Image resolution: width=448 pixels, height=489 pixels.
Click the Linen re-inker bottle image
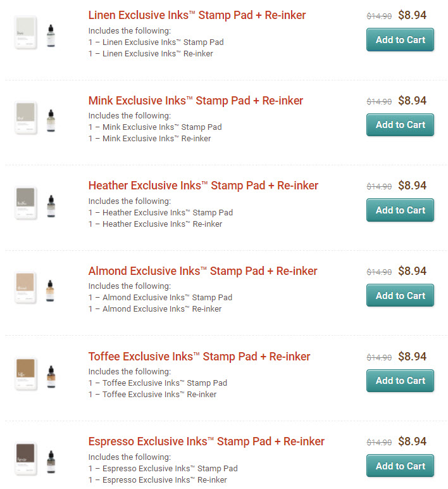[51, 34]
